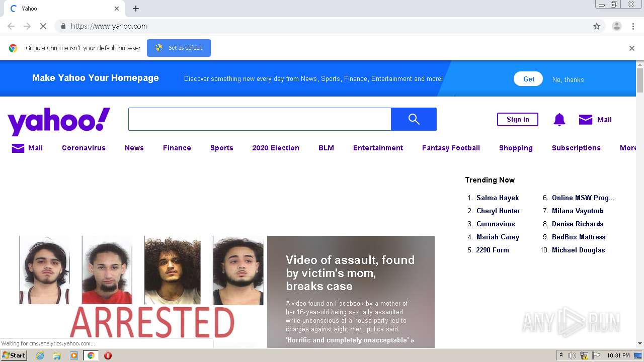Screen dimensions: 644x362
Task: Click the Chrome taskbar icon
Action: tap(91, 355)
